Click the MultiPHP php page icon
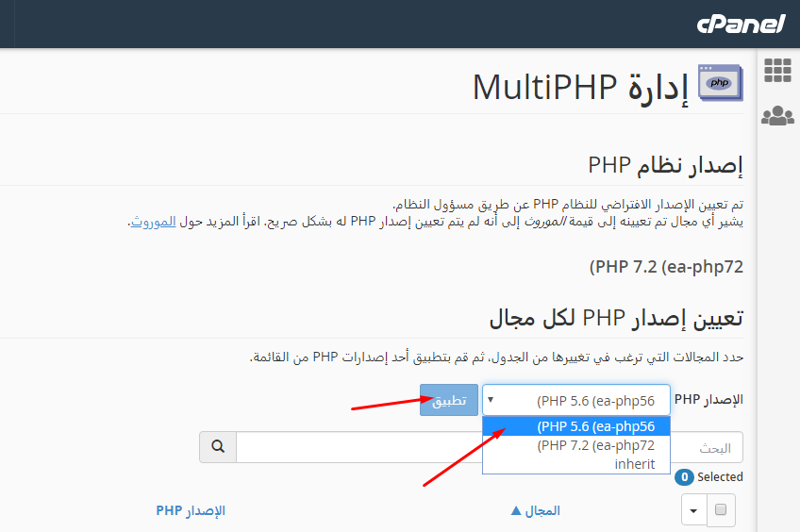Screen dimensions: 800x532 click(x=721, y=83)
